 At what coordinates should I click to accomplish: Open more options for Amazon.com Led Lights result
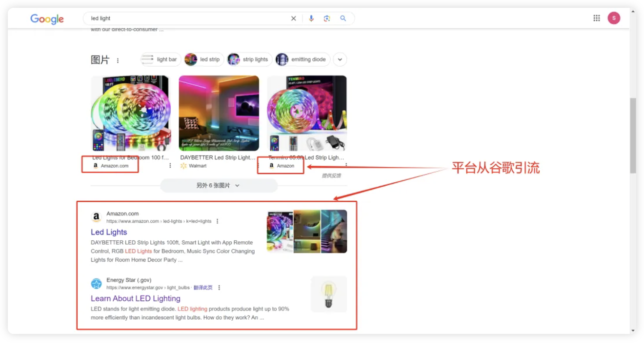pyautogui.click(x=218, y=221)
